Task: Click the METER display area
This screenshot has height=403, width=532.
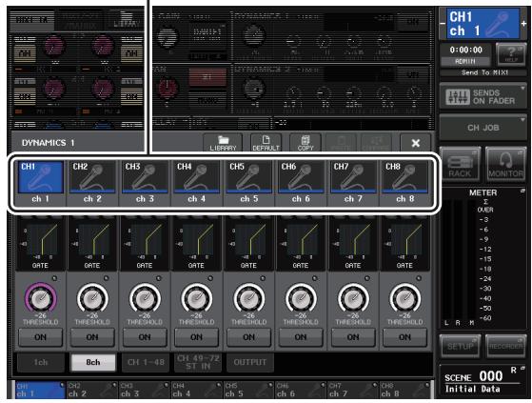Action: 483,258
